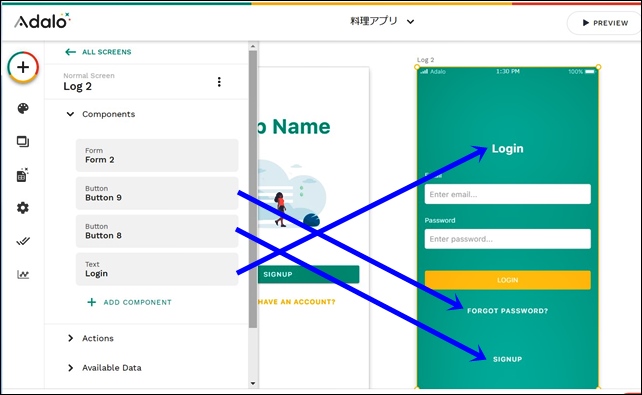Image resolution: width=642 pixels, height=395 pixels.
Task: Expand the Available Data section
Action: pos(70,368)
